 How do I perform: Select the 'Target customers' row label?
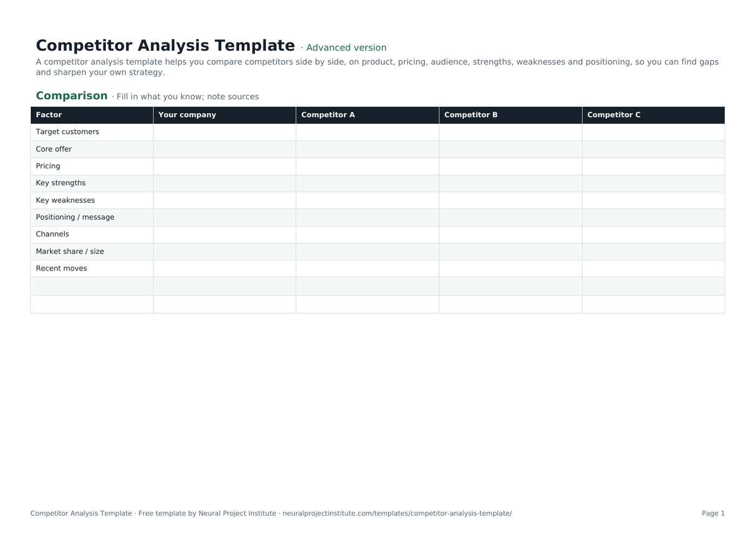(x=67, y=132)
